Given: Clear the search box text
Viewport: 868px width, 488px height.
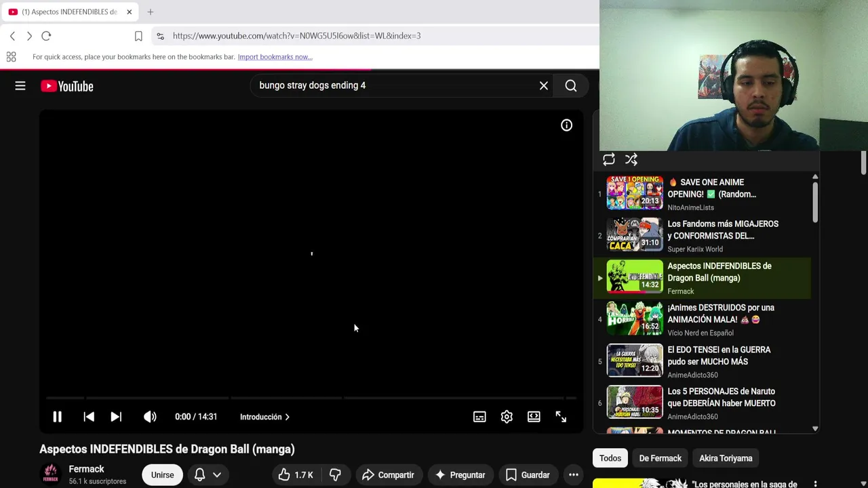Looking at the screenshot, I should point(543,86).
